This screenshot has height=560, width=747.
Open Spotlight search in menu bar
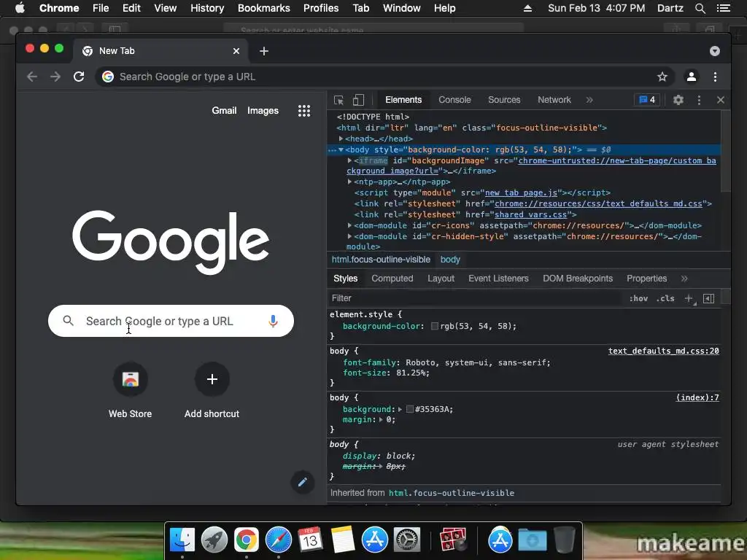pos(700,8)
